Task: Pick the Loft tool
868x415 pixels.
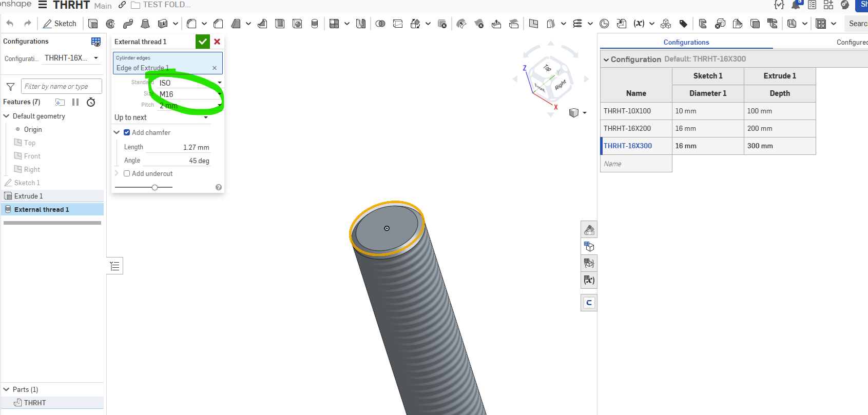Action: coord(145,24)
